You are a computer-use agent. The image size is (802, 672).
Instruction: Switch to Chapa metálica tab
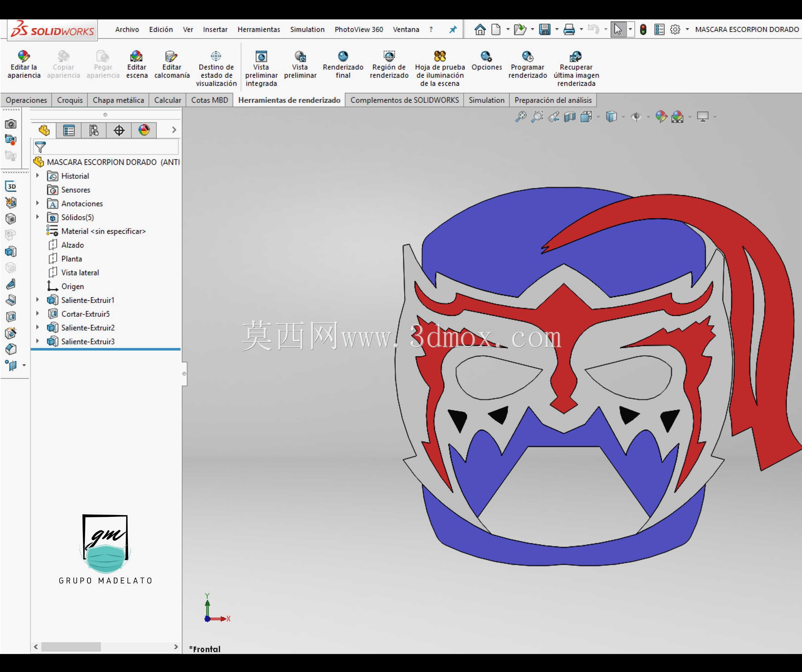click(118, 100)
